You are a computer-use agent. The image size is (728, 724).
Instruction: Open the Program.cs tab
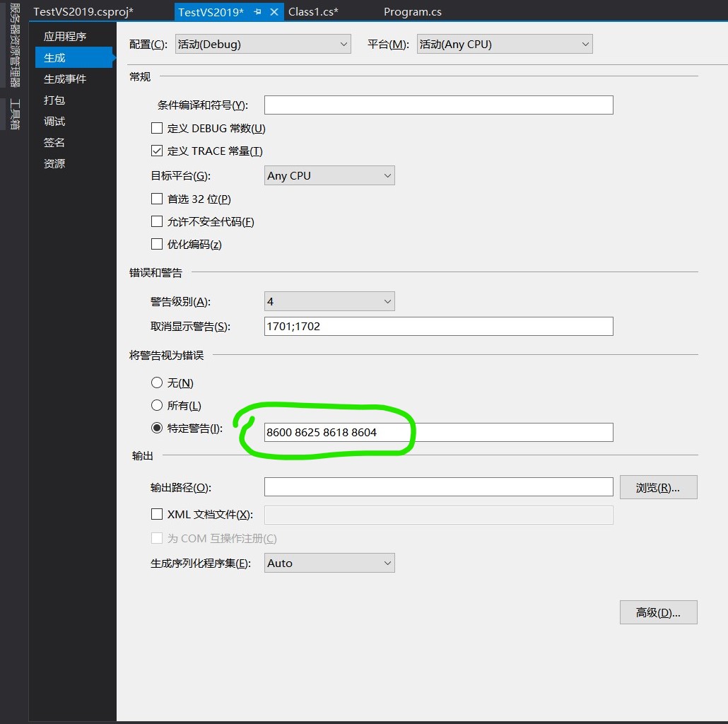pyautogui.click(x=413, y=12)
